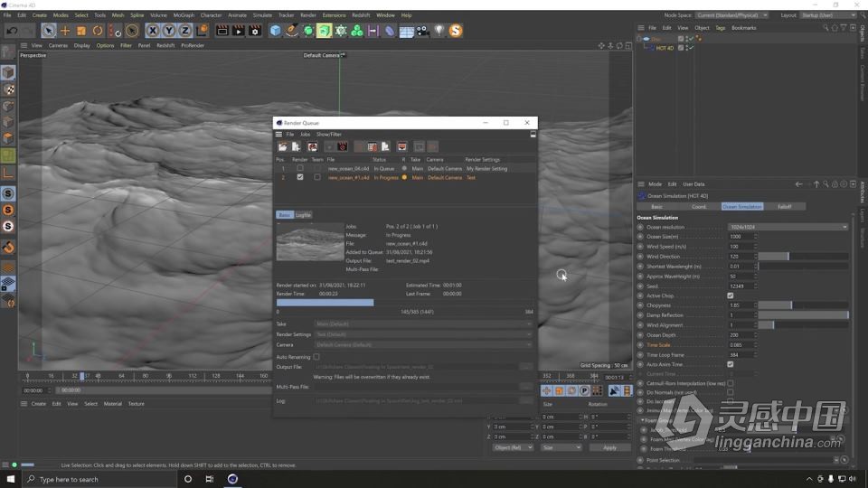This screenshot has width=868, height=488.
Task: Open Edit Render Settings clapperboard gear
Action: [255, 31]
